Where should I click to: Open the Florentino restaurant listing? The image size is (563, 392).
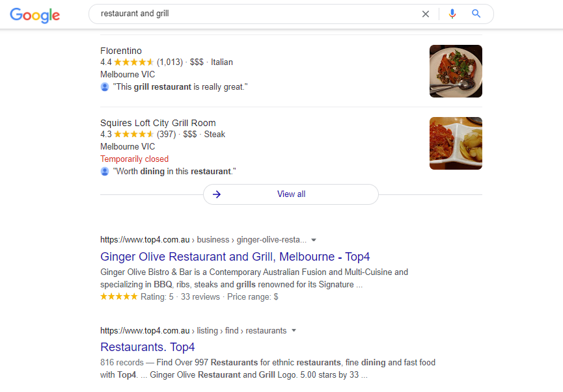point(121,51)
